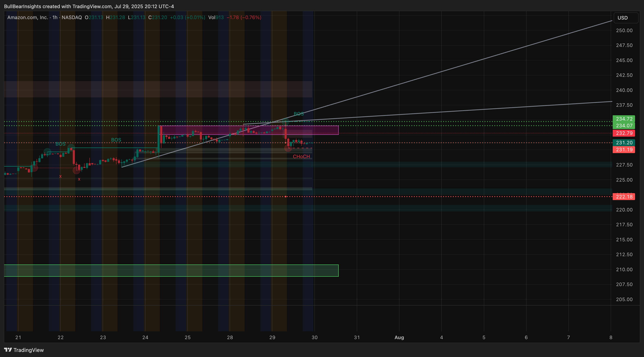Viewport: 644px width, 357px height.
Task: Click the 227.50 price axis label
Action: click(x=624, y=165)
